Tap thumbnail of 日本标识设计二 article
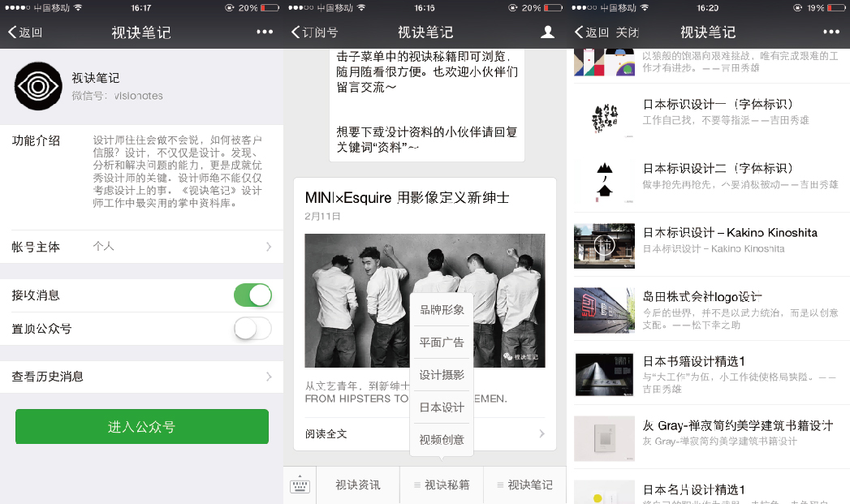Image resolution: width=850 pixels, height=504 pixels. click(605, 182)
